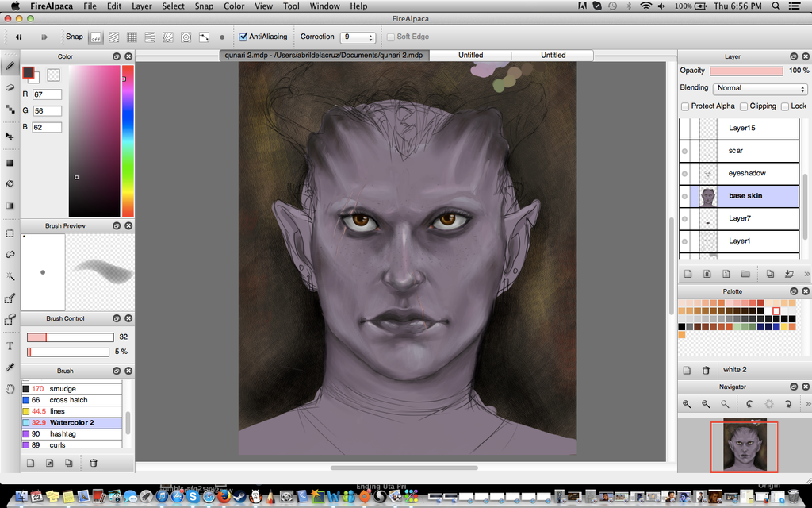Viewport: 812px width, 508px height.
Task: Activate the Hand pan tool
Action: (10, 389)
